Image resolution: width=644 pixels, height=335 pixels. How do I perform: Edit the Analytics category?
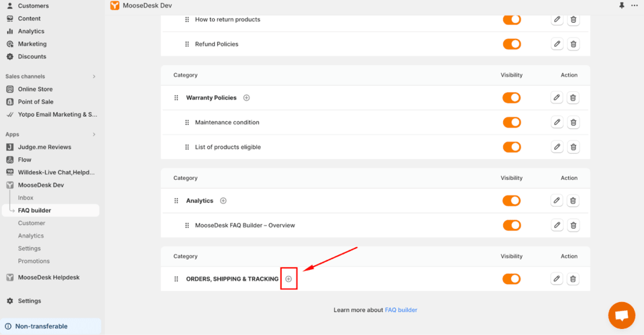point(557,201)
